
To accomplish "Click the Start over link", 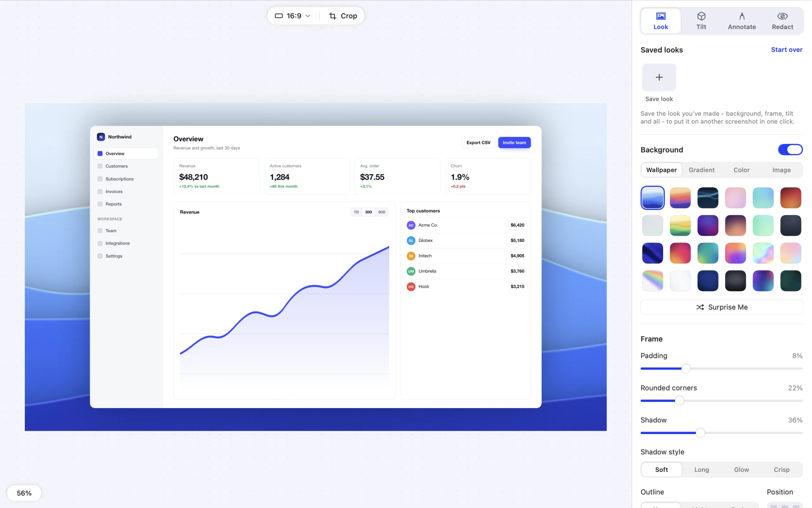I will coord(786,50).
